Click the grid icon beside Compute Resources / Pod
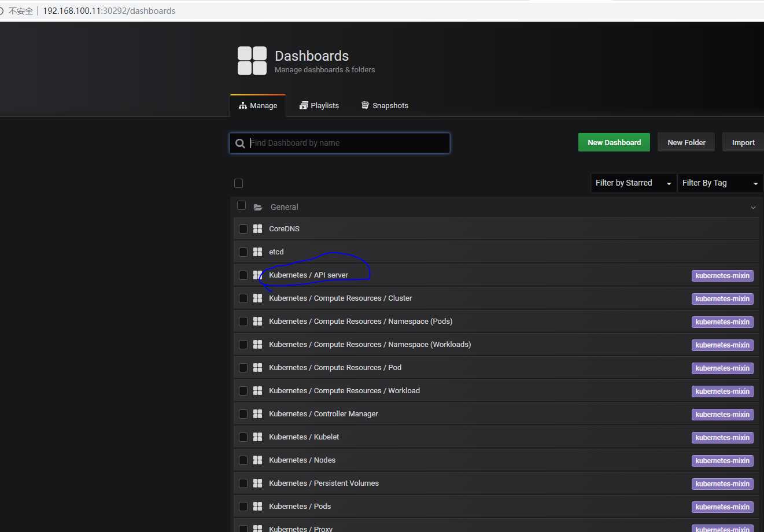The image size is (764, 532). [x=258, y=368]
